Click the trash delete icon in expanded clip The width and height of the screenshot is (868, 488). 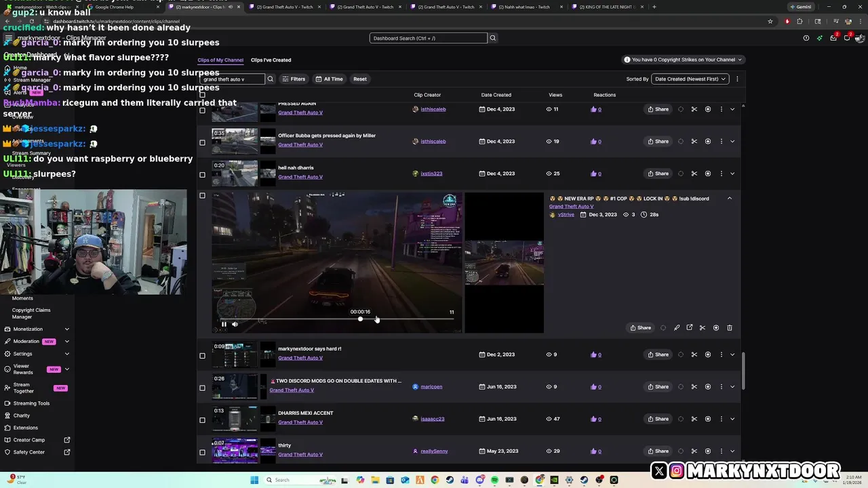729,327
